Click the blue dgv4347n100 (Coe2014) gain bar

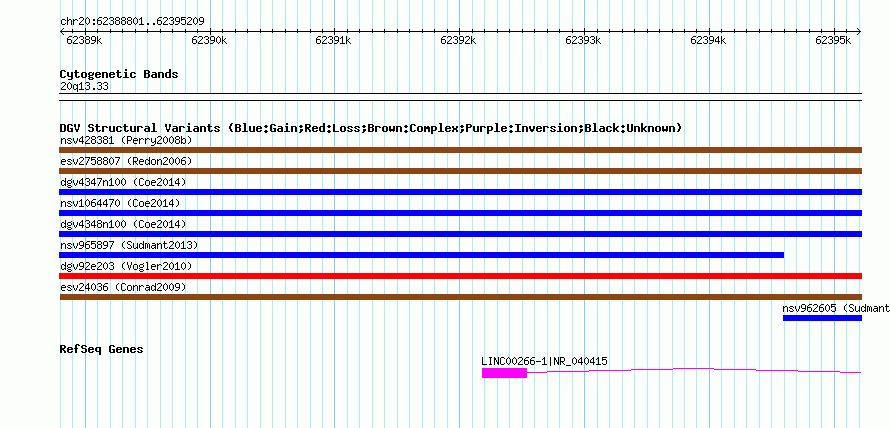pyautogui.click(x=460, y=192)
